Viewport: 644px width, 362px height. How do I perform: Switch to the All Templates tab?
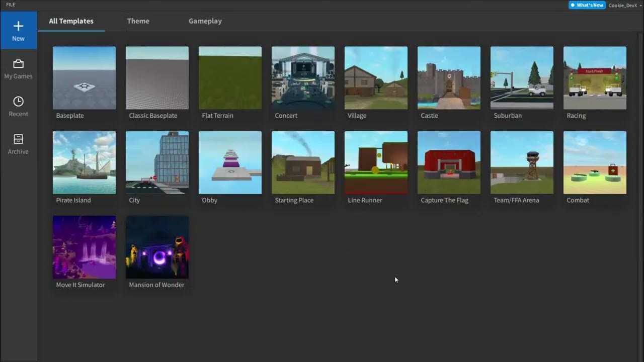71,21
